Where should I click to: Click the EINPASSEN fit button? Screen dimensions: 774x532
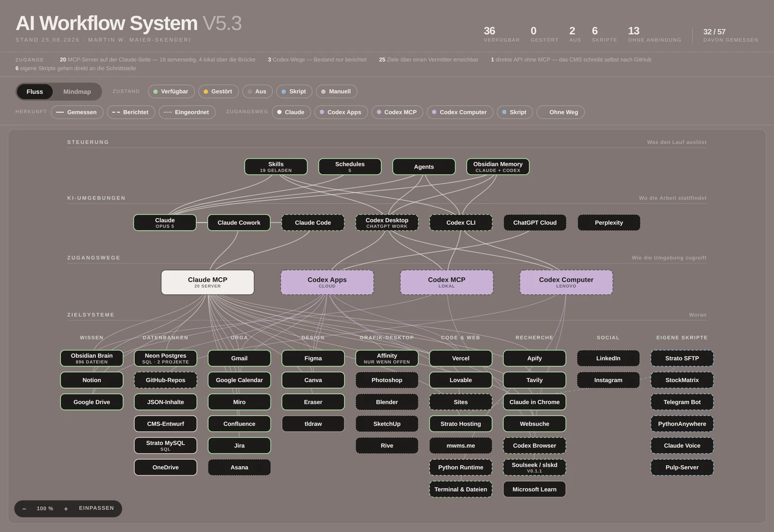(96, 508)
